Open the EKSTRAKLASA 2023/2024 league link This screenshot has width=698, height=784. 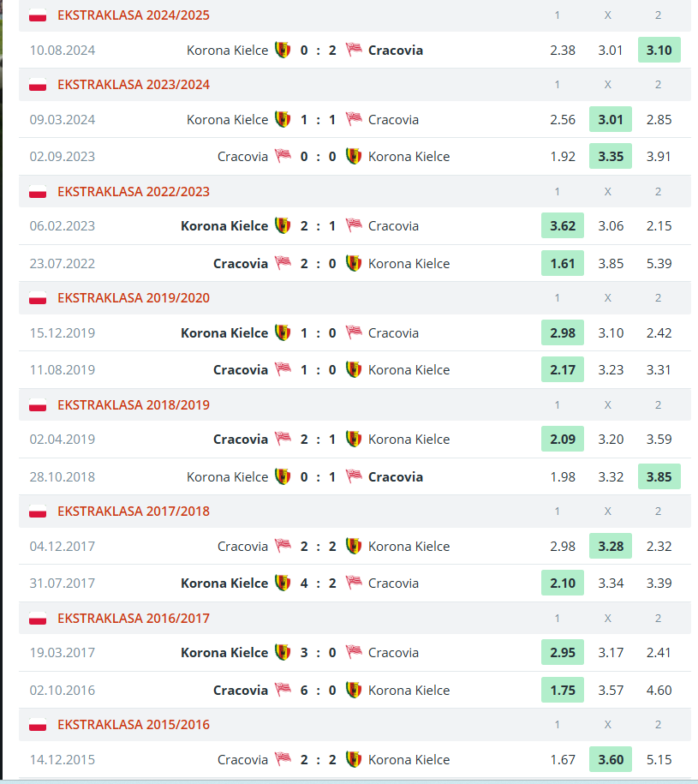point(134,85)
